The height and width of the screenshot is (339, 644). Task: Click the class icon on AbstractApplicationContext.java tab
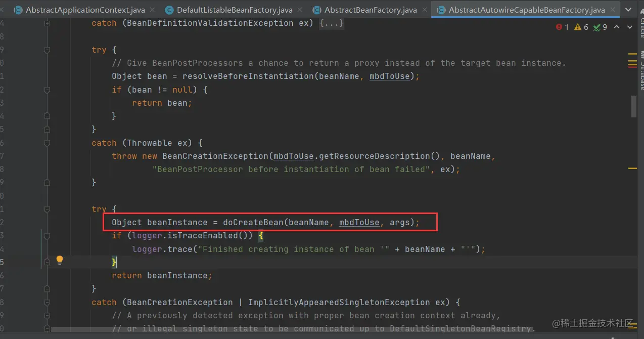click(x=19, y=10)
